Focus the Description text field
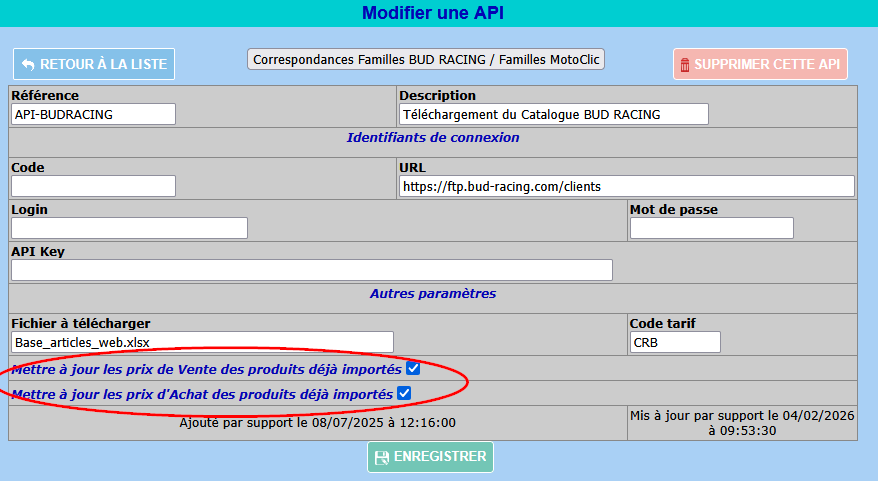Viewport: 878px width, 481px height. (x=553, y=114)
